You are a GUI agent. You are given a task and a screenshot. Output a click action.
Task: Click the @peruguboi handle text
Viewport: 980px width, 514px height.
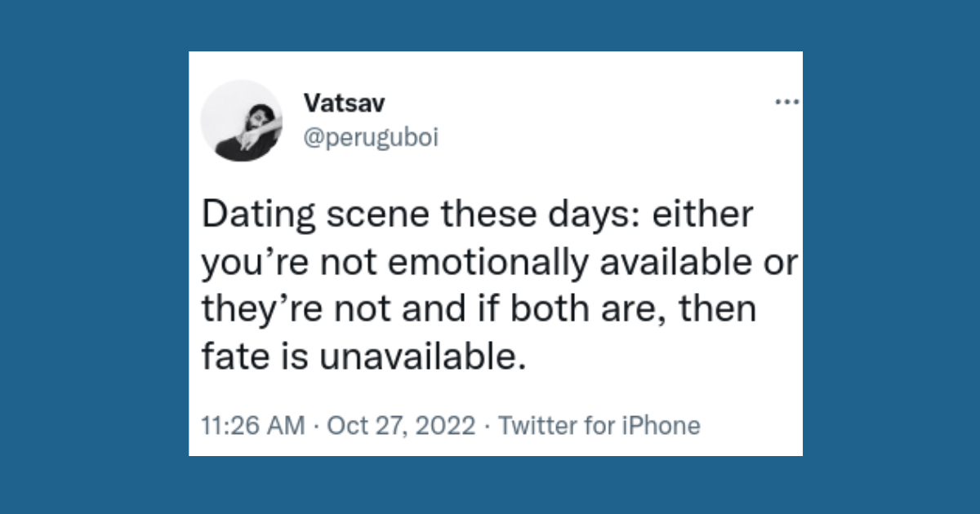point(372,137)
